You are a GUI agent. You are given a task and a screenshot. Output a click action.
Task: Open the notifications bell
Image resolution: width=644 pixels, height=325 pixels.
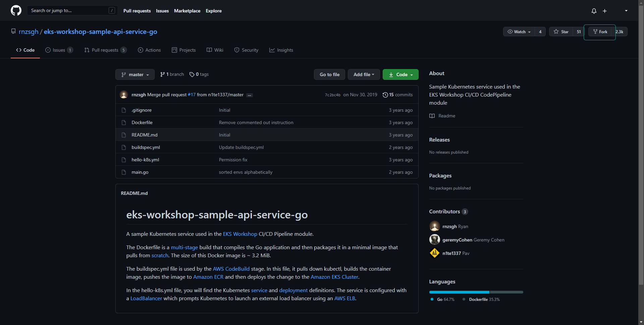tap(594, 11)
